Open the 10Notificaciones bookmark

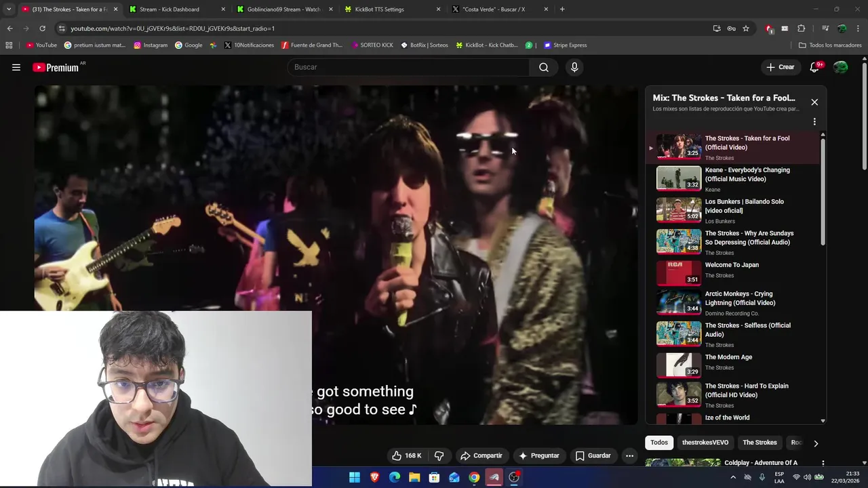(249, 45)
